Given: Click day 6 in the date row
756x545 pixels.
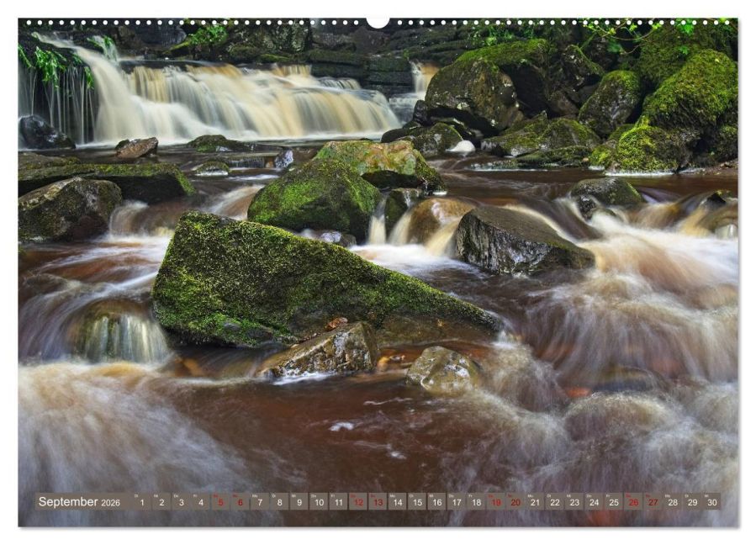Looking at the screenshot, I should [240, 502].
